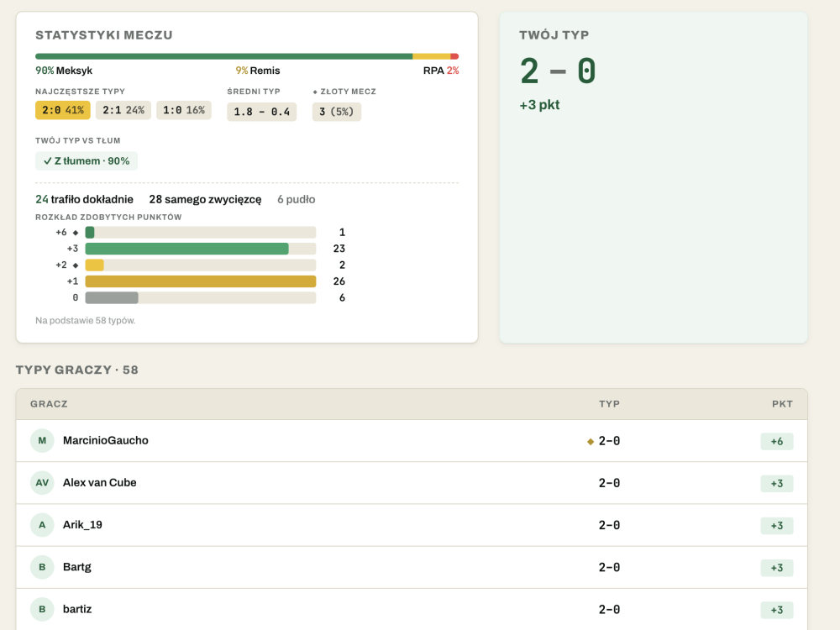Click the M avatar for MarcinioGaucho

coord(42,441)
